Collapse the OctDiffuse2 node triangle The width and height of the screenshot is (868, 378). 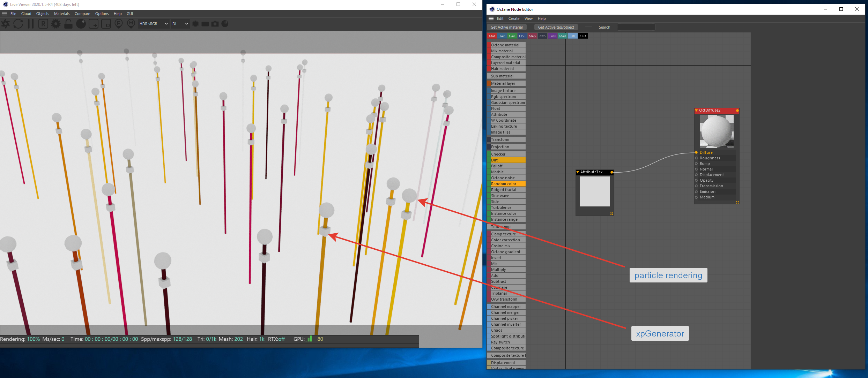click(696, 111)
